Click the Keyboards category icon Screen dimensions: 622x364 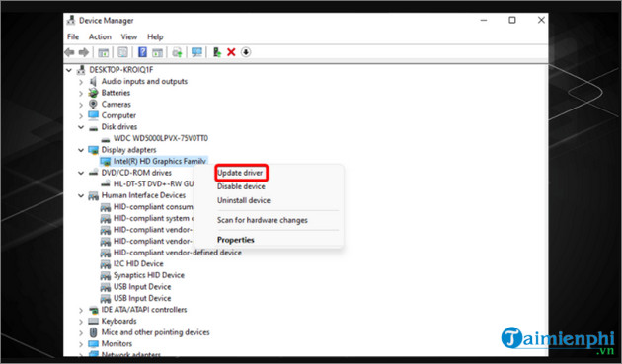tap(93, 322)
